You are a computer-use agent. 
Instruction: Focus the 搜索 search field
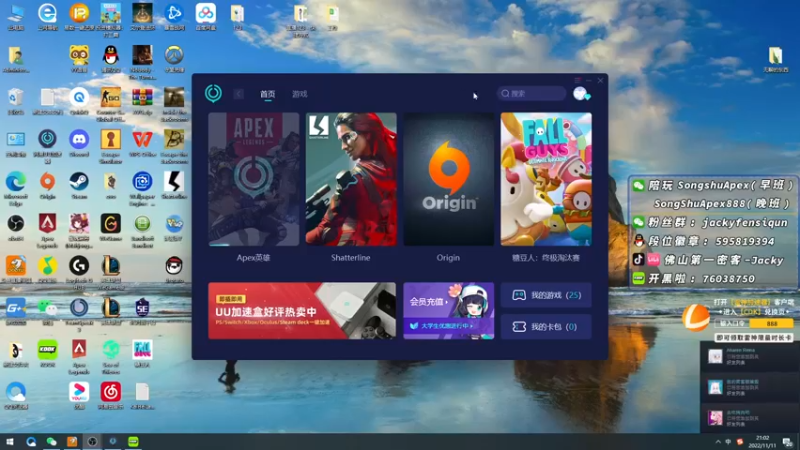pos(531,93)
